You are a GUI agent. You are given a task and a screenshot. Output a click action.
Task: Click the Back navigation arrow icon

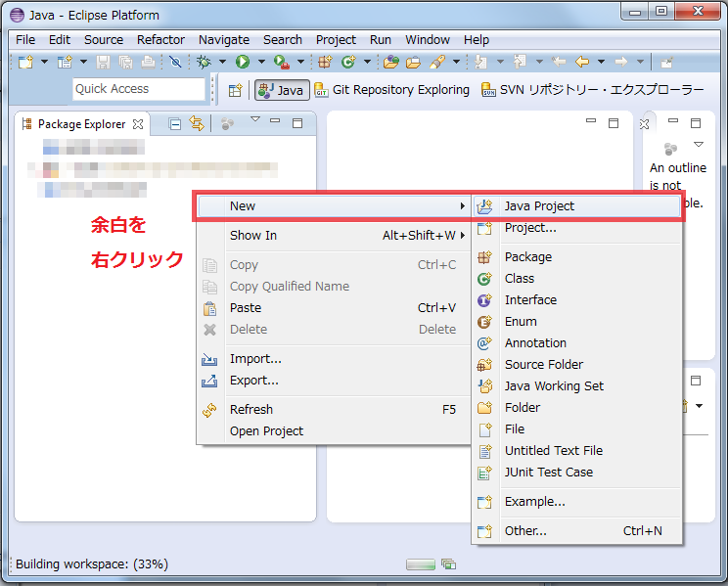click(x=582, y=62)
